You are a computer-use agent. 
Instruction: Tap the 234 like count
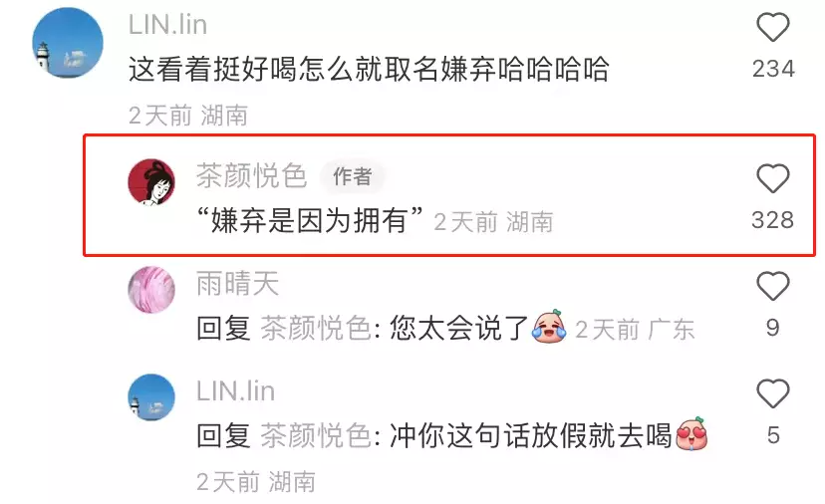pyautogui.click(x=773, y=69)
